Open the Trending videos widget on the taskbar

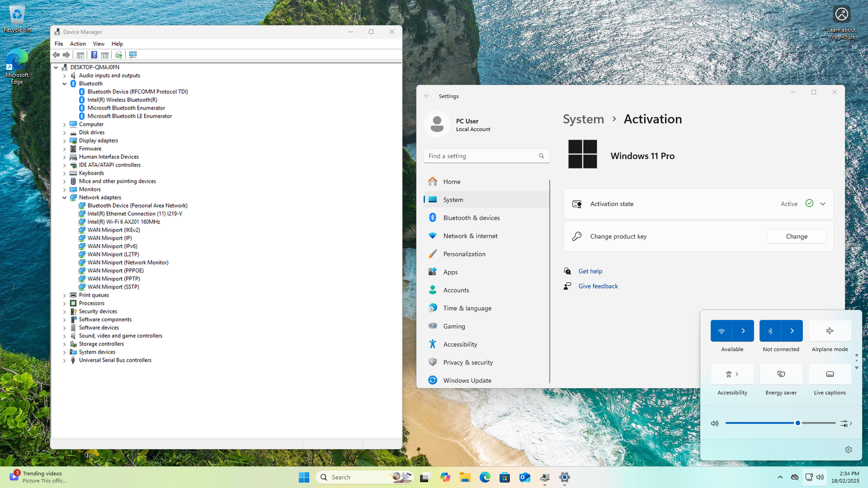(38, 477)
